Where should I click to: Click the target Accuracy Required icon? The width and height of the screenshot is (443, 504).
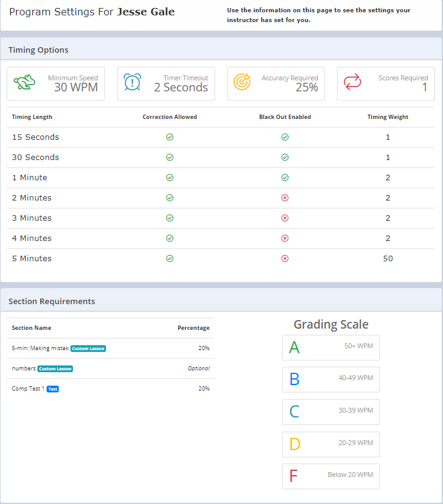pos(242,82)
